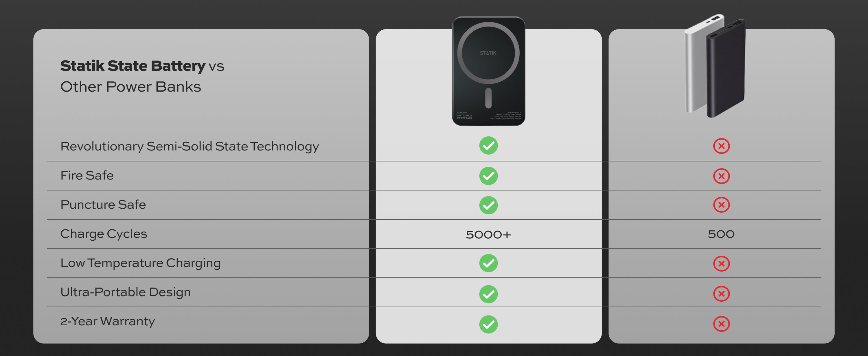The image size is (868, 356).
Task: Click green checkmark for Ultra-Portable Design
Action: coord(488,294)
